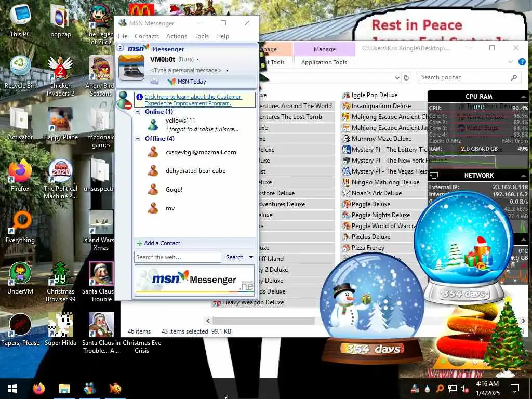
Task: Click MSN Messenger email inbox icon
Action: point(154,82)
